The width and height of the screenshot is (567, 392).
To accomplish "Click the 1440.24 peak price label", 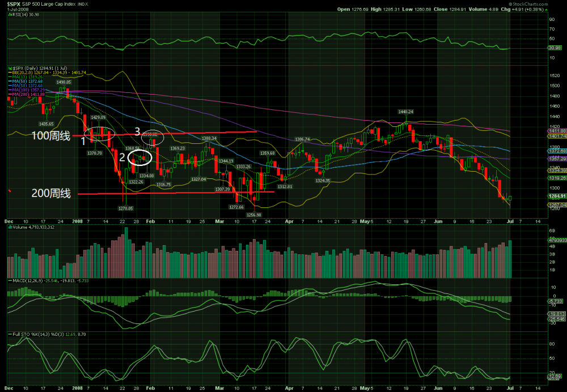I will [x=406, y=112].
